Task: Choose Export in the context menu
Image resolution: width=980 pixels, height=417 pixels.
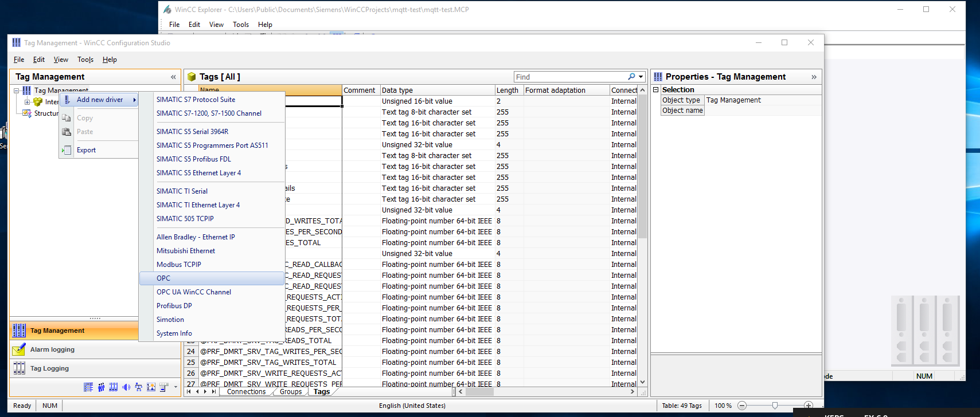Action: [100, 150]
